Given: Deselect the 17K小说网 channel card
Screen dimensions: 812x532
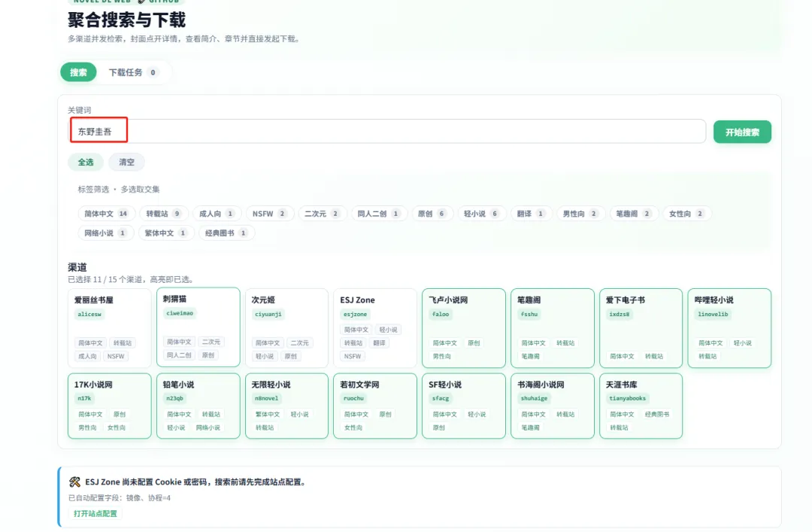Looking at the screenshot, I should coord(109,406).
